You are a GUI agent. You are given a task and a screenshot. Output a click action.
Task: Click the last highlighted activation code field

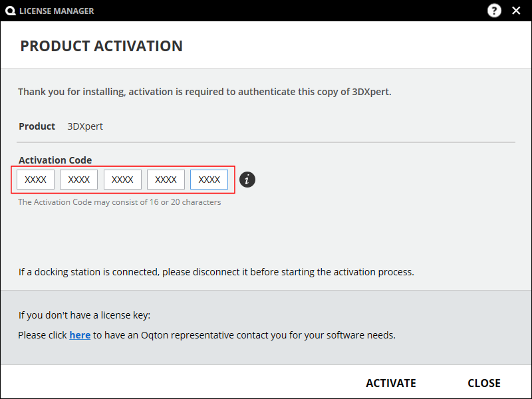click(209, 180)
